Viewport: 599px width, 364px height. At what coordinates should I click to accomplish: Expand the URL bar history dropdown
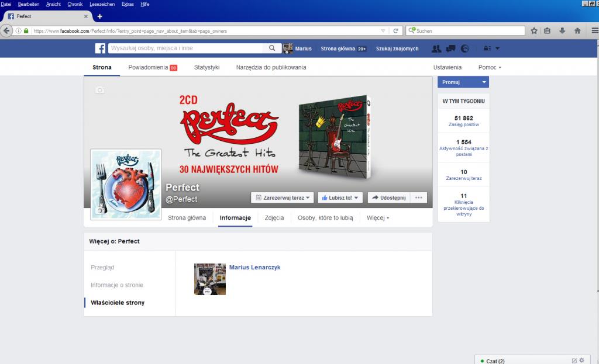[x=383, y=31]
